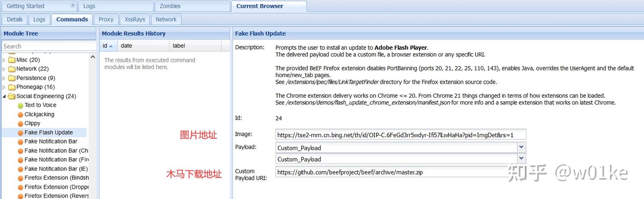
Task: Open the second Custom_Payload dropdown arrow
Action: (x=521, y=159)
